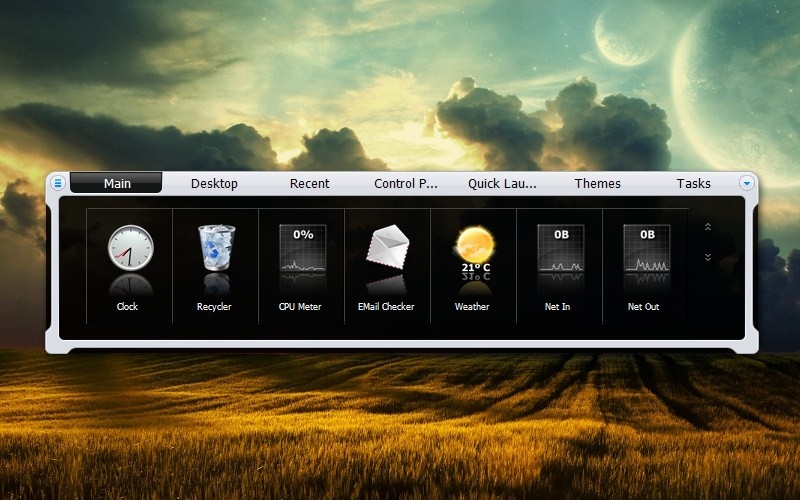Image resolution: width=800 pixels, height=500 pixels.
Task: Open the Tasks tab
Action: click(693, 183)
